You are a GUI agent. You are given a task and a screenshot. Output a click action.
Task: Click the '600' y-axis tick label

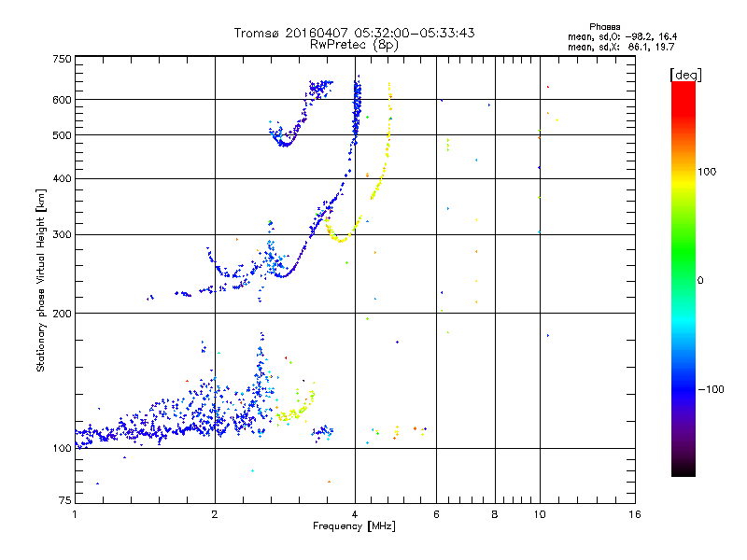[x=62, y=100]
